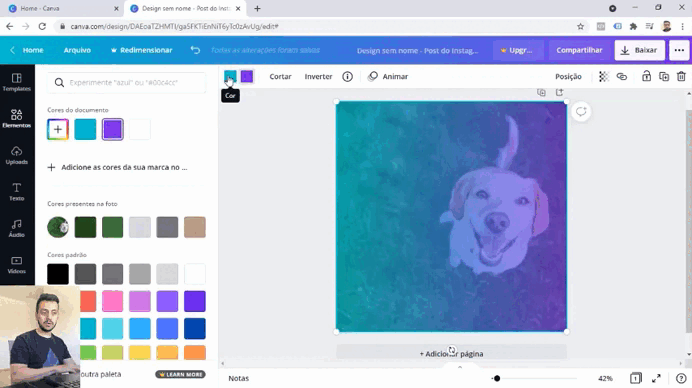Select the dog image on canvas
The image size is (692, 388).
pos(451,216)
